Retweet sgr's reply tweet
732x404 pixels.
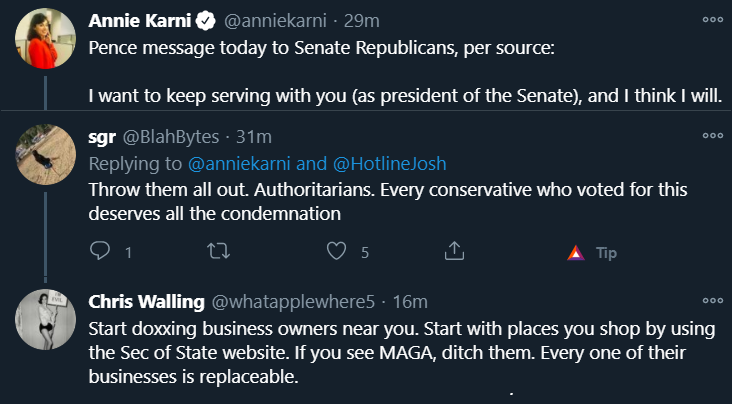coord(218,251)
